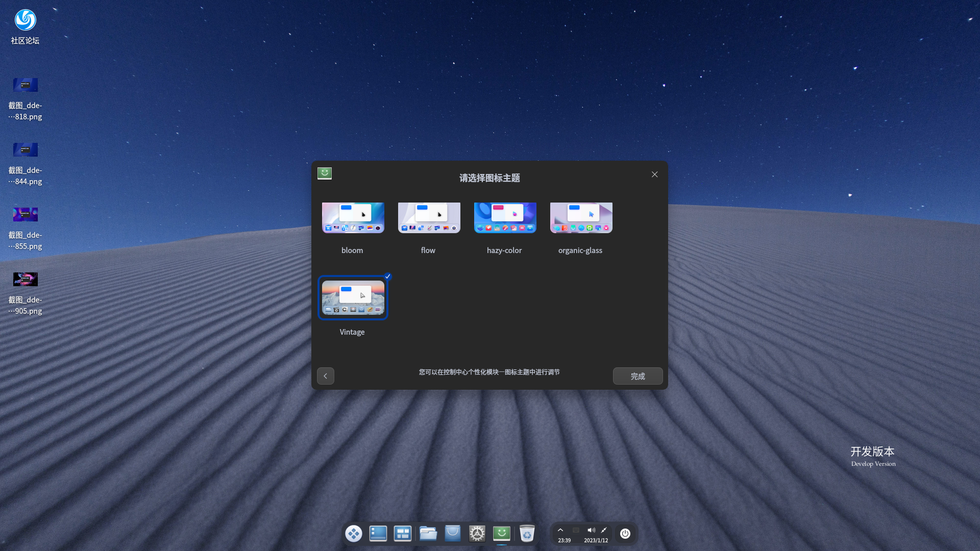This screenshot has width=980, height=551.
Task: Click the power button in the tray
Action: click(625, 534)
